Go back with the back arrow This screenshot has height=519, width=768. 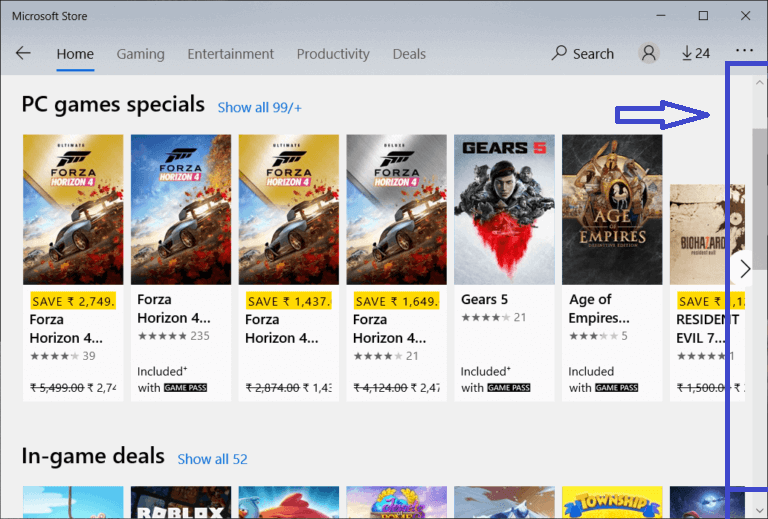[23, 53]
